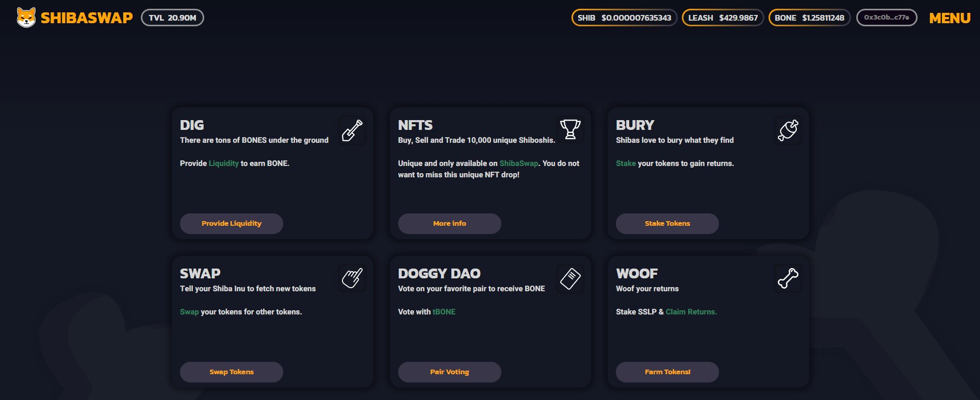Open the Pair Voting button
Screen dimensions: 980x400
click(450, 372)
